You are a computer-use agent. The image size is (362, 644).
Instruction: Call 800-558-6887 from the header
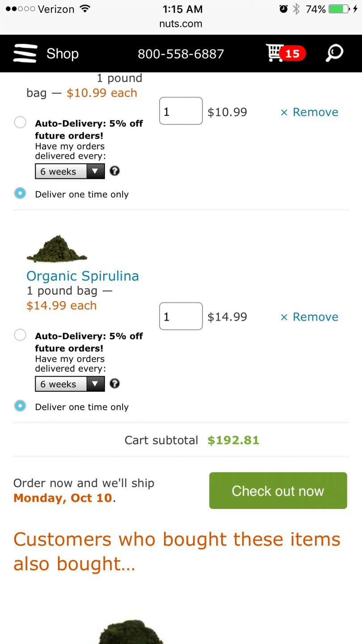(181, 54)
